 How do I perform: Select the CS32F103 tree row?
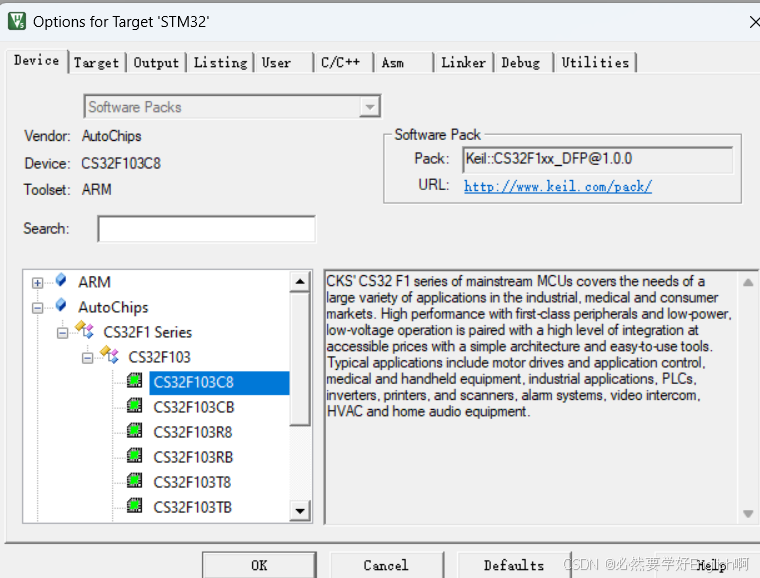[159, 358]
